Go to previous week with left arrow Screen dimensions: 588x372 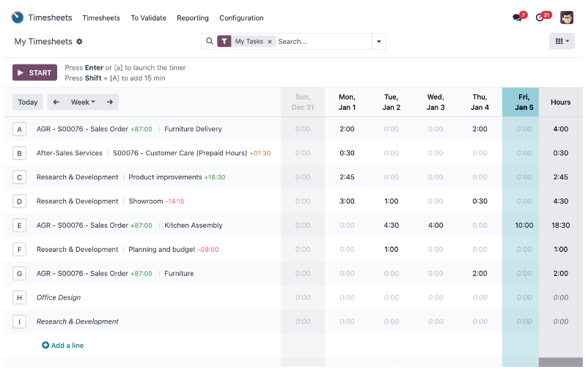[x=56, y=103]
